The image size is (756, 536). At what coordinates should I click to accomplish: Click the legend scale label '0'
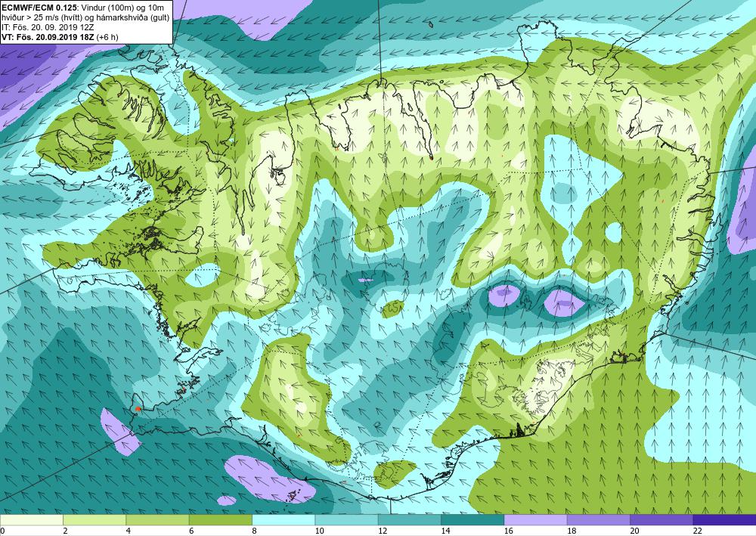point(2,531)
